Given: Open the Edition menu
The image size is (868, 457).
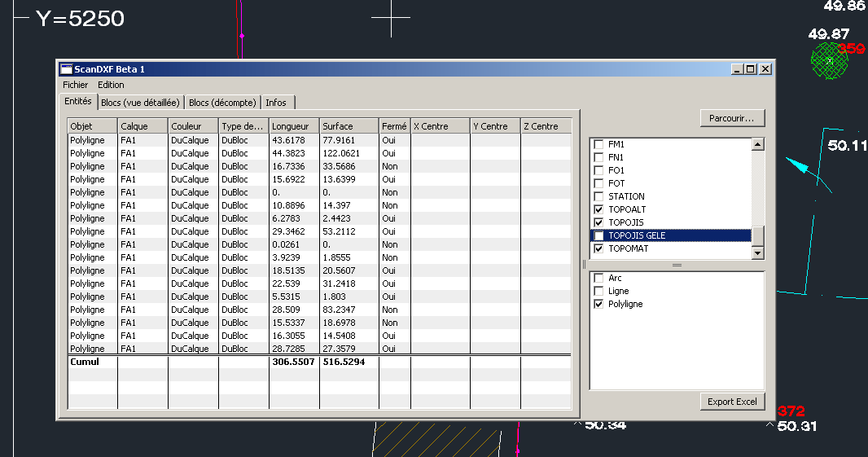Looking at the screenshot, I should [111, 85].
